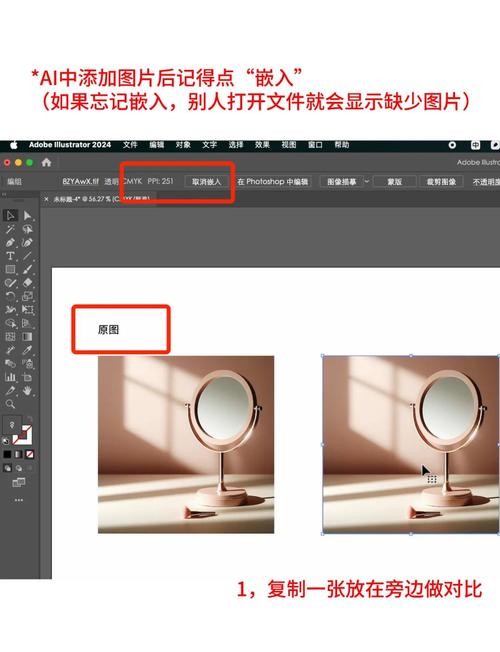The image size is (500, 652).
Task: Open the 文件 menu
Action: (130, 145)
